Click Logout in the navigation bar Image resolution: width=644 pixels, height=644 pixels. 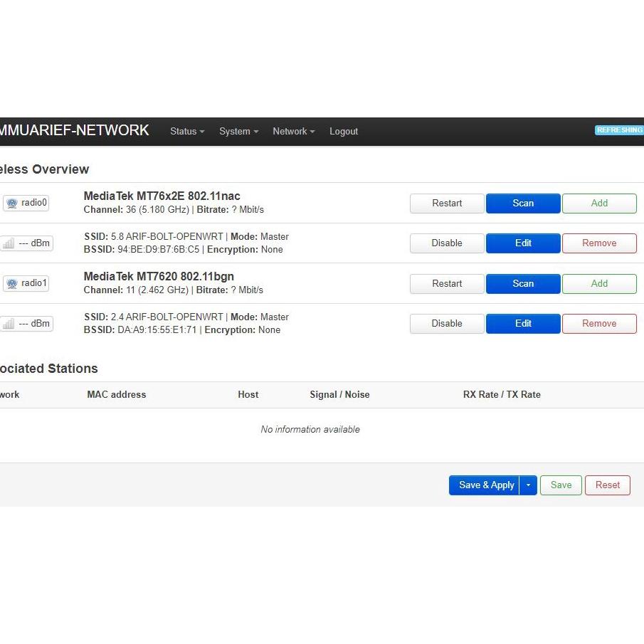[x=344, y=132]
